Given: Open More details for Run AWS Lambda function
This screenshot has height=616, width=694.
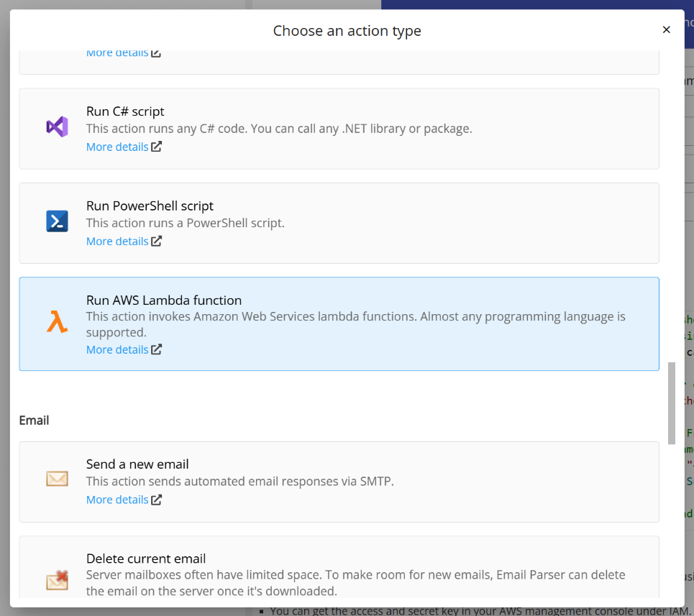Looking at the screenshot, I should 117,349.
